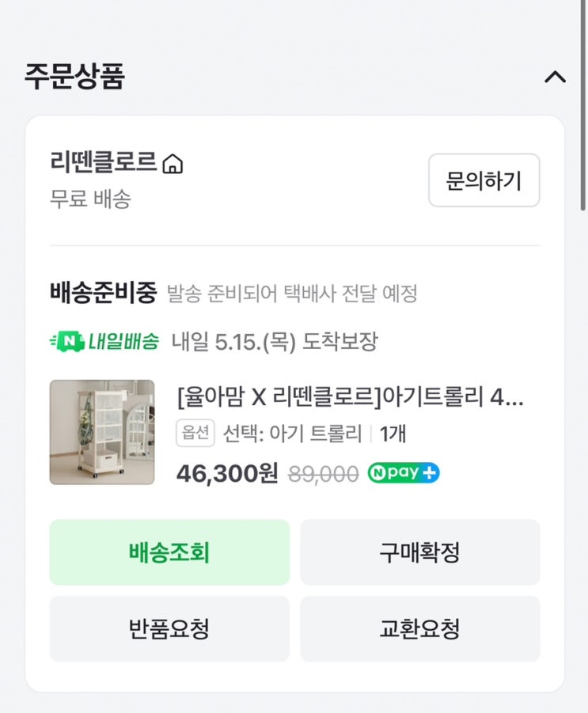This screenshot has height=713, width=588.
Task: Click the 배송준비중 status label
Action: tap(104, 294)
